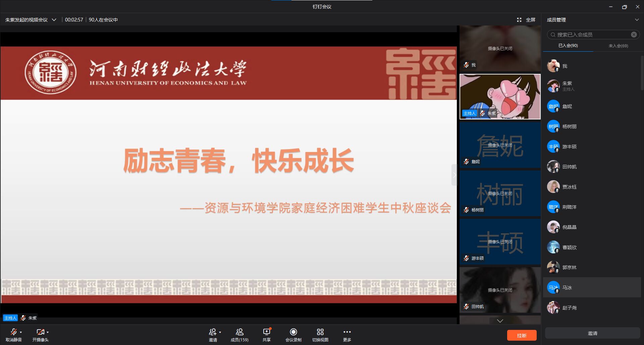Switch to 已入会(90) tab

568,46
